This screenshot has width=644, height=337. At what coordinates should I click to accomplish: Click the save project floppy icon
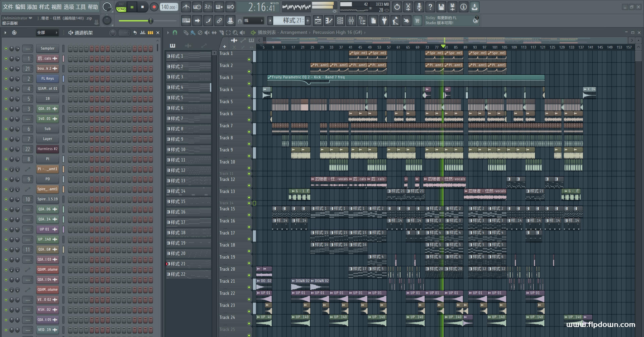441,7
